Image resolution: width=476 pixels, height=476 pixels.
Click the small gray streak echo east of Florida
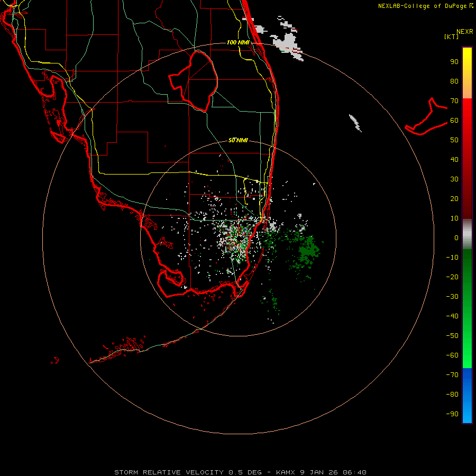click(355, 123)
